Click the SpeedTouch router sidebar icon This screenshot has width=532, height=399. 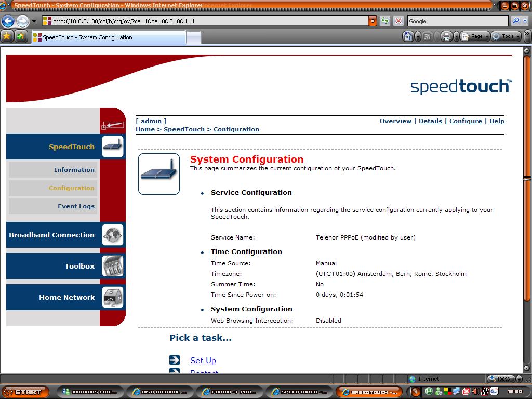coord(112,147)
